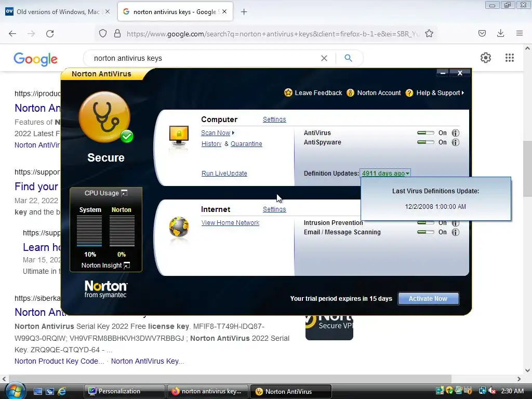Click the Norton CPU usage meter

(122, 231)
